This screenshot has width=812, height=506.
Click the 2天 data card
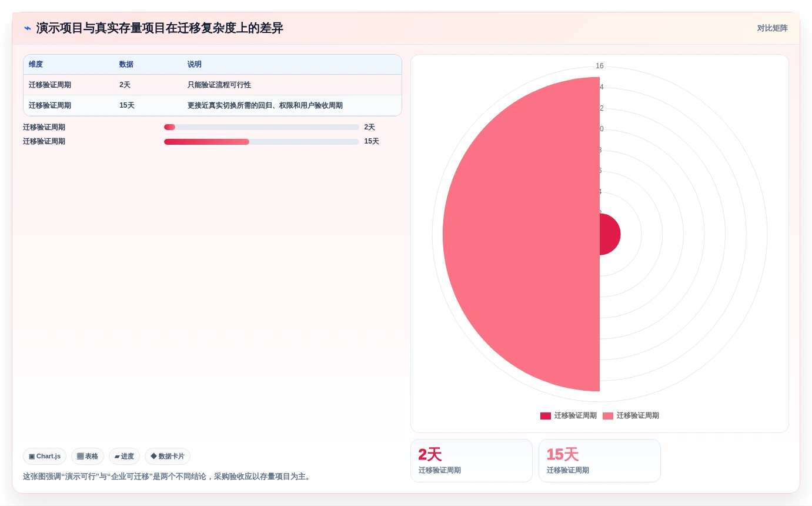(x=472, y=461)
